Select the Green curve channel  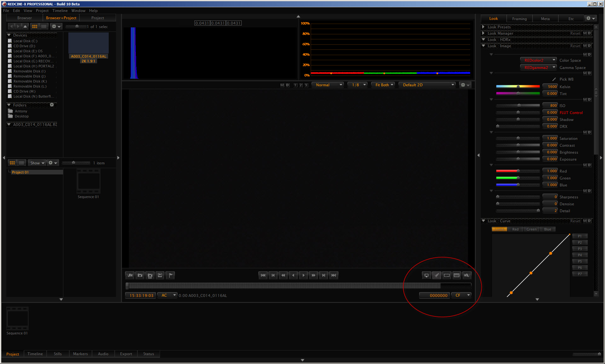point(532,229)
